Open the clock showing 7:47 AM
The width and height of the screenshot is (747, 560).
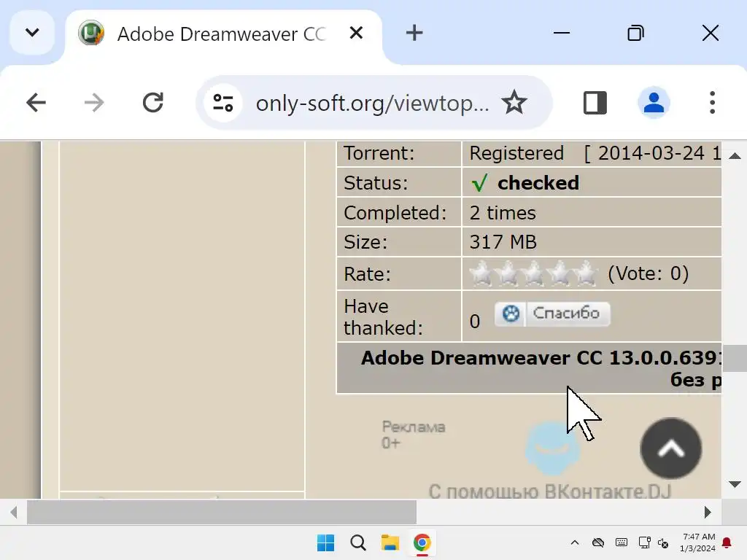[698, 542]
